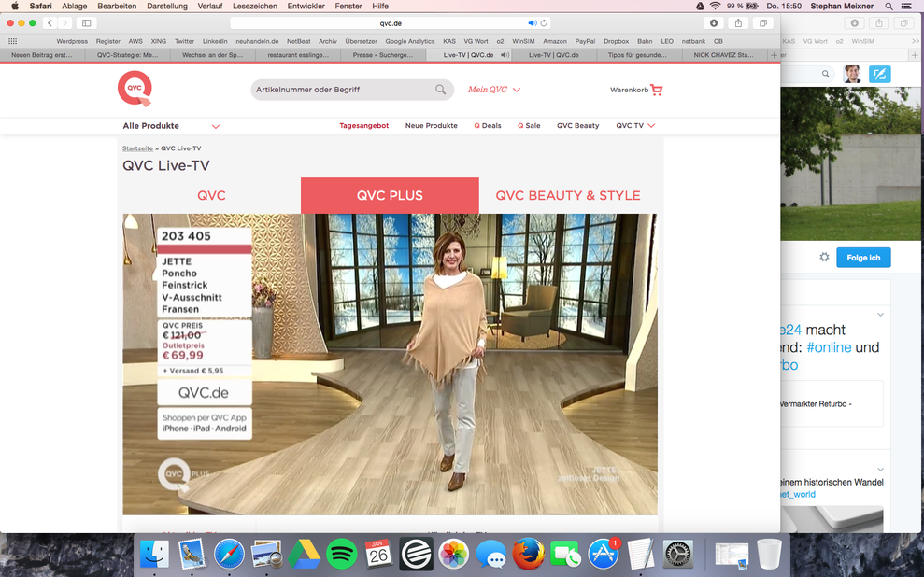This screenshot has width=924, height=577.
Task: Click the QVC PLUS live video player
Action: pos(390,364)
